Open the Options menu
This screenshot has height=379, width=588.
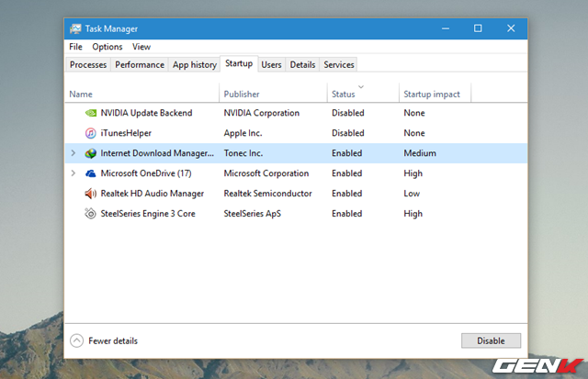tap(107, 47)
